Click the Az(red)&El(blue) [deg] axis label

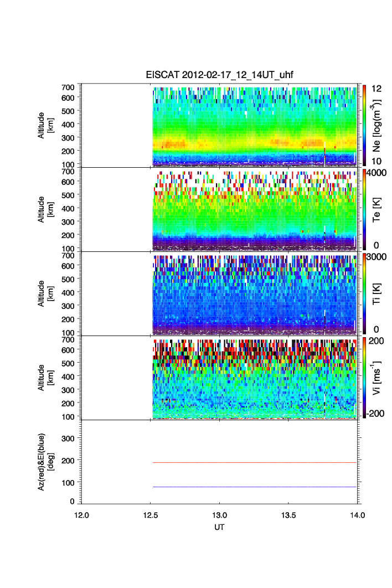coord(46,462)
